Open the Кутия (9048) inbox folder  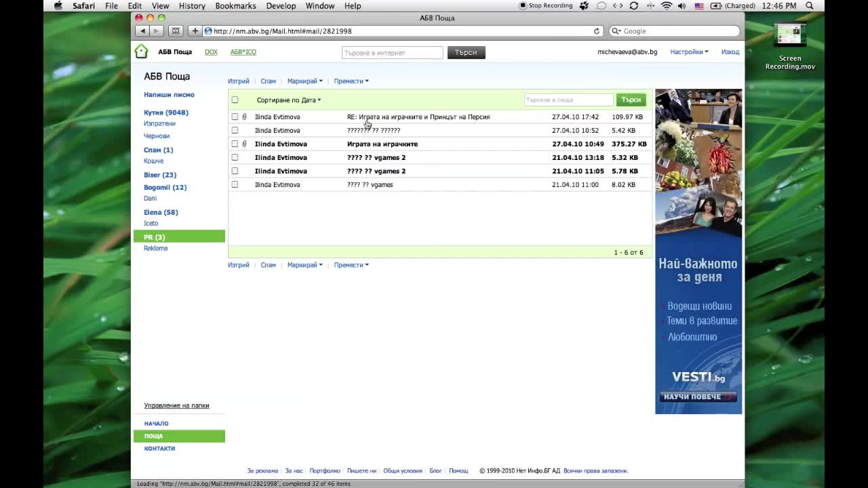coord(166,113)
